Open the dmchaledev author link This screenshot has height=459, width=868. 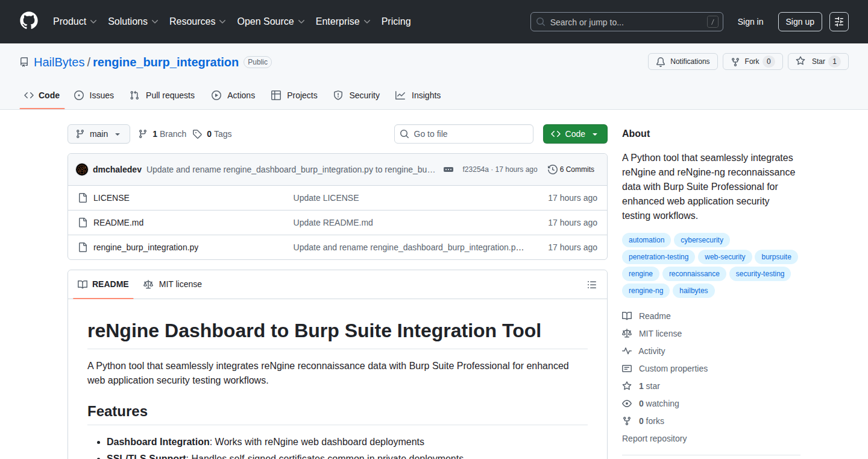[117, 169]
